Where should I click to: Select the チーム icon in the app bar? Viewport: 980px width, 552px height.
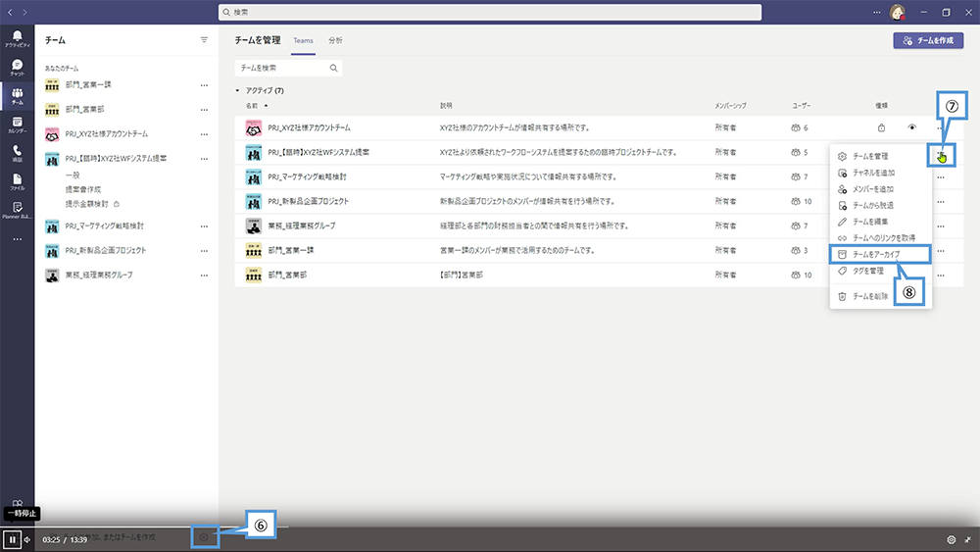(17, 96)
